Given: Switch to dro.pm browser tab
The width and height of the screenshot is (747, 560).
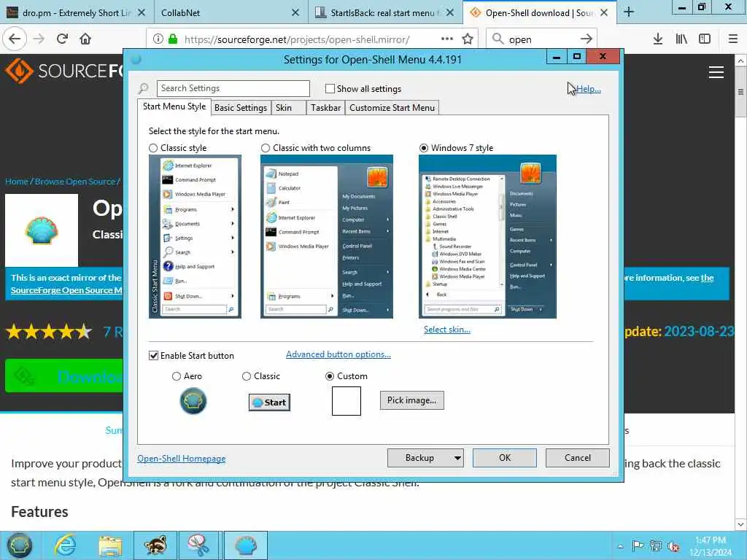Looking at the screenshot, I should (x=77, y=13).
